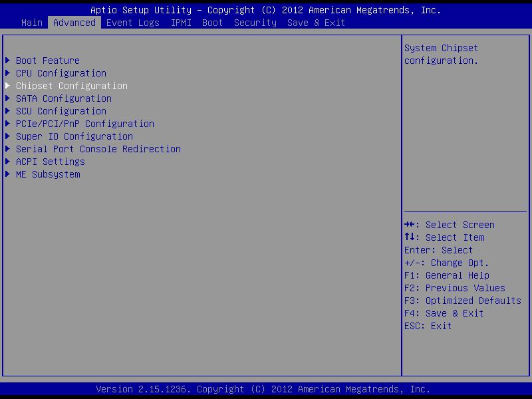Switch to the Security tab
Viewport: 532px width, 399px height.
coord(255,23)
